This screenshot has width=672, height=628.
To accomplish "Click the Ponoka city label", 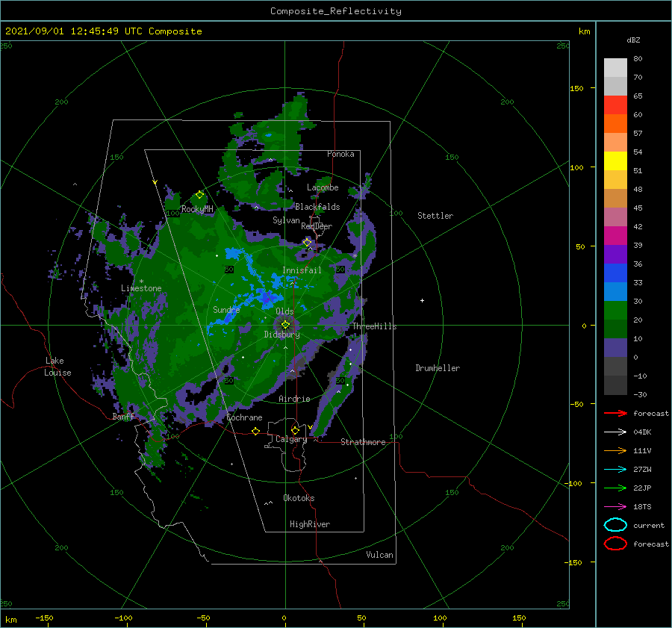I will coord(340,154).
